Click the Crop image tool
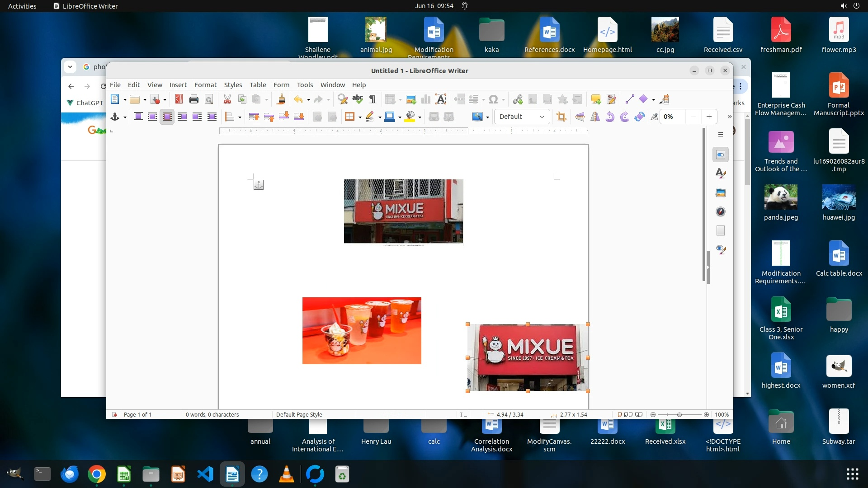 point(561,117)
